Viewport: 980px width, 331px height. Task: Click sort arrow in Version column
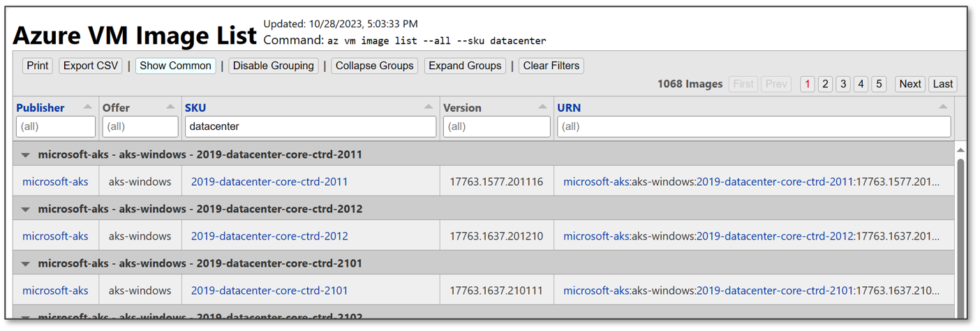pyautogui.click(x=542, y=107)
